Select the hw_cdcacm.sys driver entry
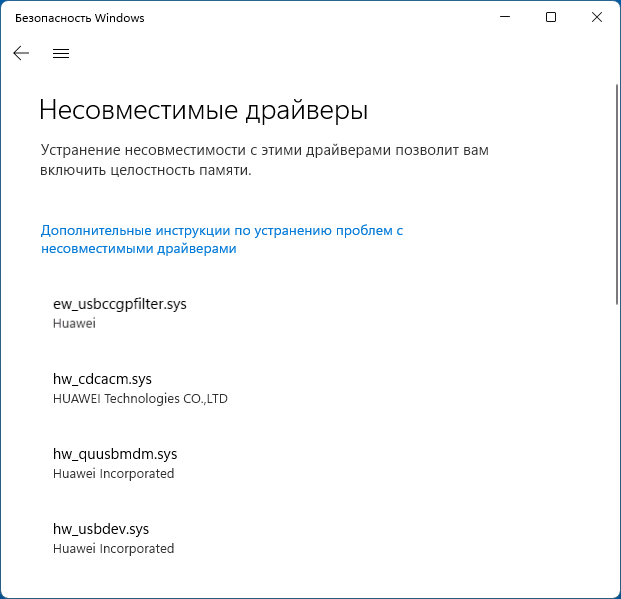Screen dimensions: 621x599 [140, 388]
